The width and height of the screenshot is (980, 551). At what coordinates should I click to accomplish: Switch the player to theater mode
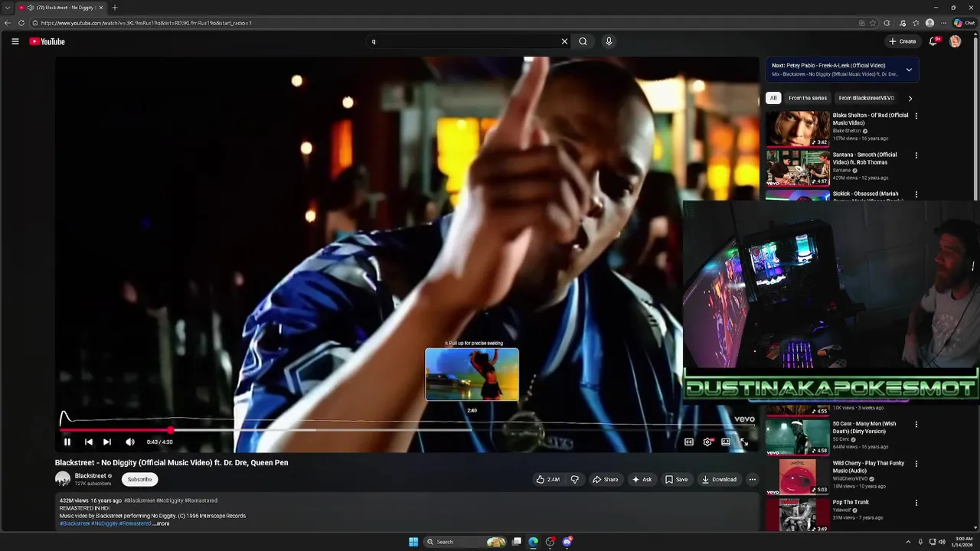(726, 442)
